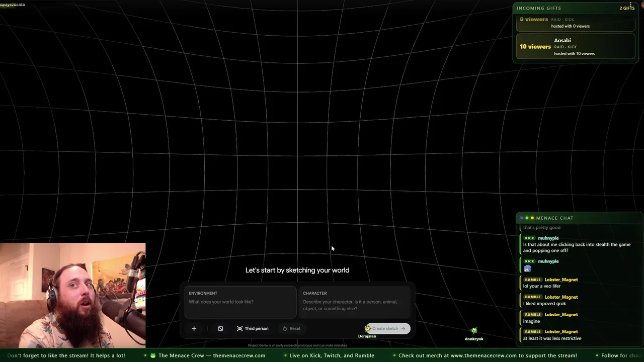This screenshot has width=644, height=362.
Task: Click the purple dot in chat header
Action: (522, 218)
